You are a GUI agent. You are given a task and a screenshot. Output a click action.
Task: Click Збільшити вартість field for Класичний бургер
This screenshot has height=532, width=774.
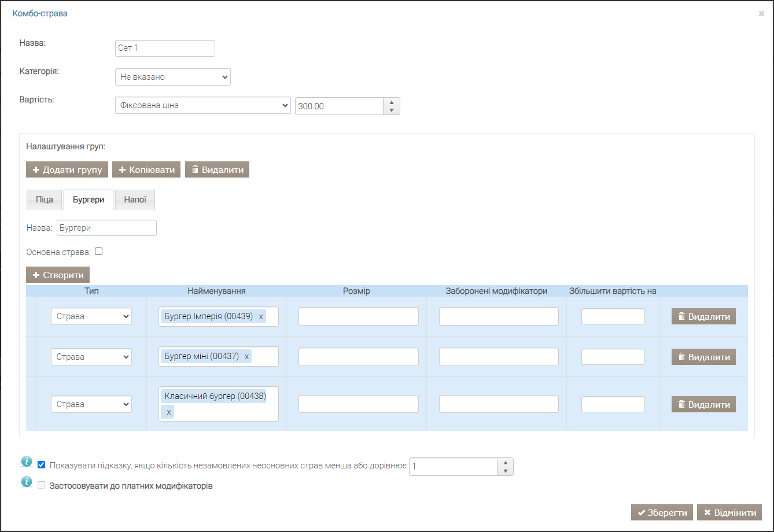pyautogui.click(x=613, y=404)
